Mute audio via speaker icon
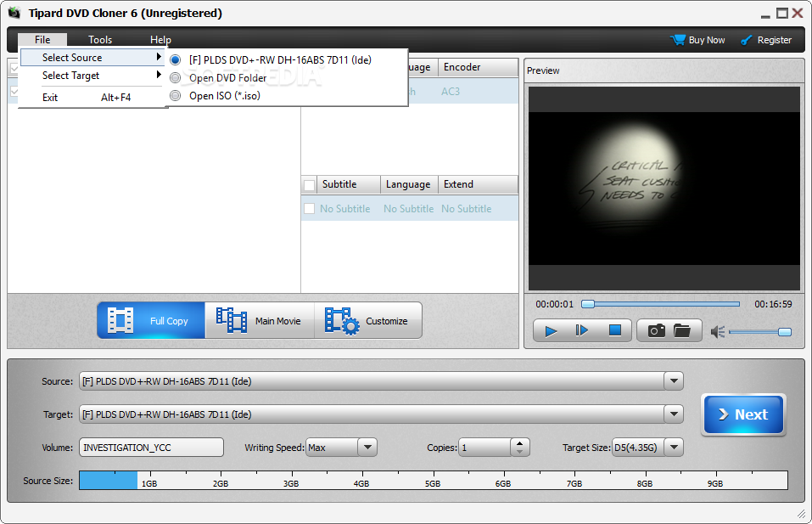This screenshot has height=524, width=812. coord(718,332)
